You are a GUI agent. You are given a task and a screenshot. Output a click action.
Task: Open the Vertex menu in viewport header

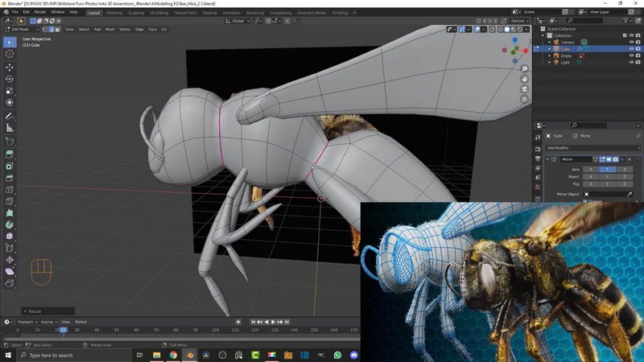click(125, 29)
